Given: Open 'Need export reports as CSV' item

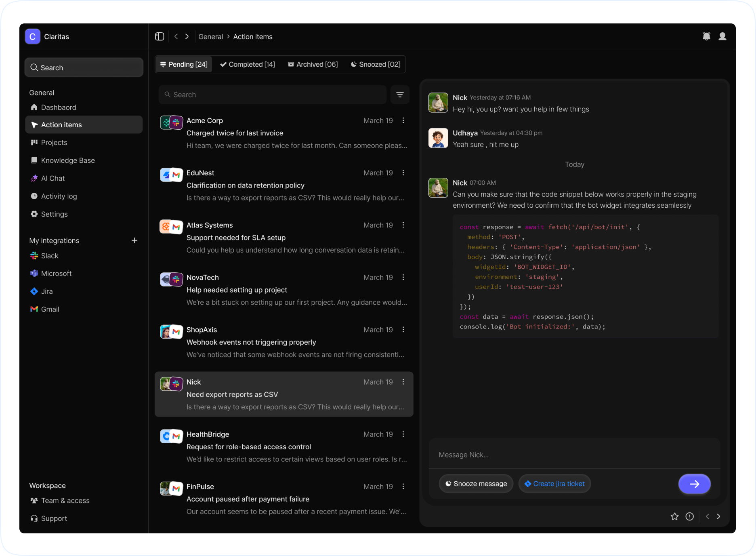Looking at the screenshot, I should point(284,394).
